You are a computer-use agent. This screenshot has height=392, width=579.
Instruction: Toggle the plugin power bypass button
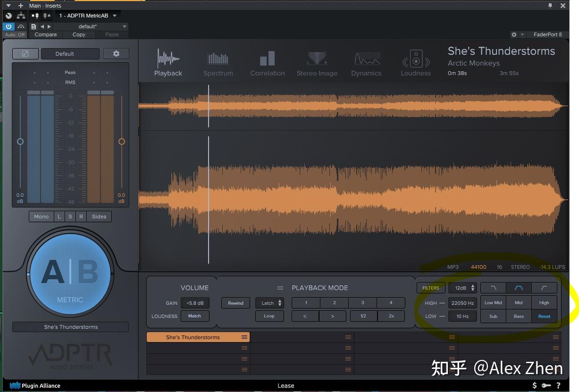pyautogui.click(x=8, y=26)
